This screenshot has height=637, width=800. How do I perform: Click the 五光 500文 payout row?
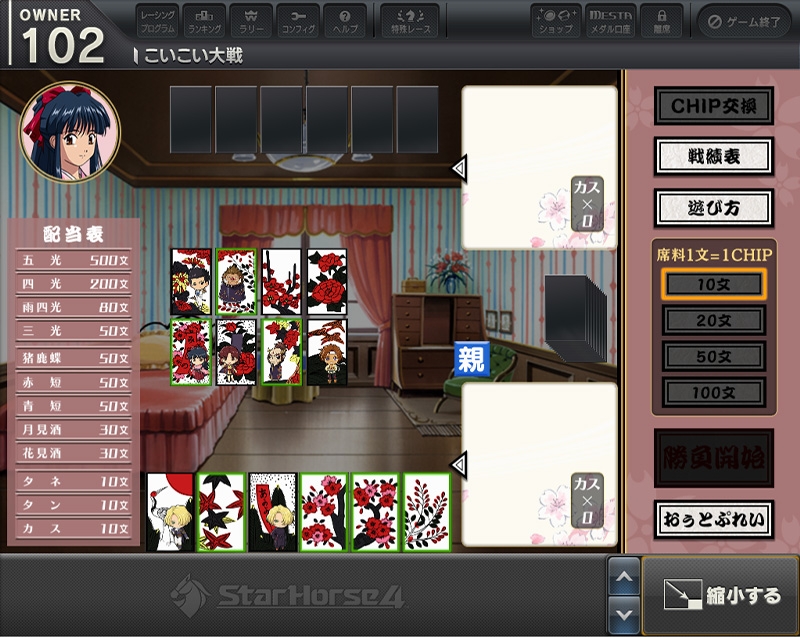[74, 260]
